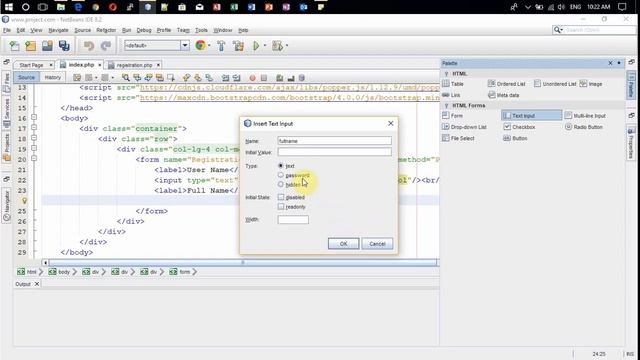The height and width of the screenshot is (360, 640).
Task: Collapse code fold at line 16
Action: click(34, 118)
